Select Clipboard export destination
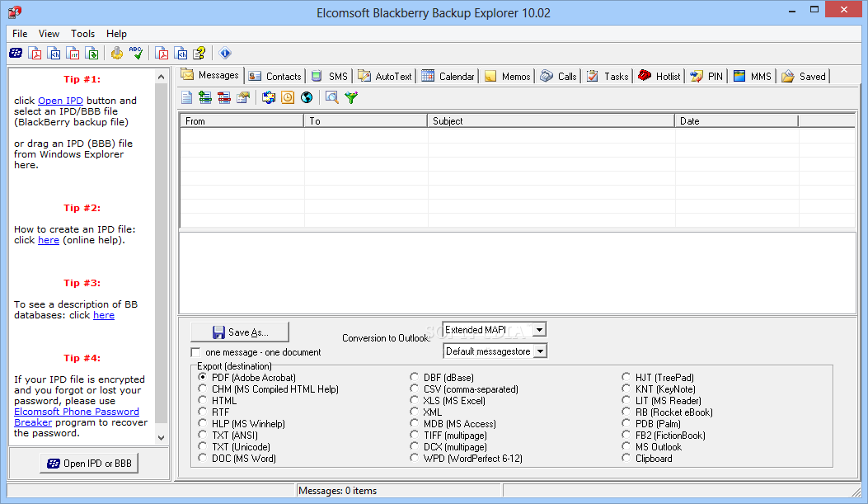 626,458
